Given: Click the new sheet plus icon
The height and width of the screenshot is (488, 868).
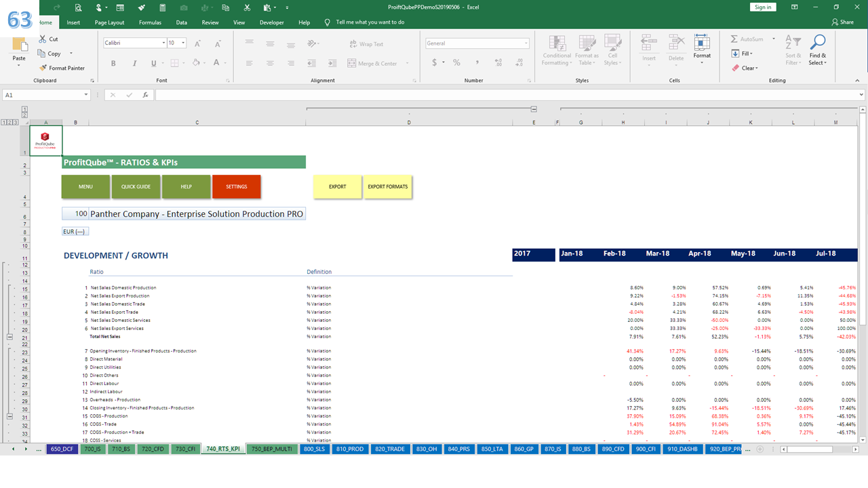Looking at the screenshot, I should [760, 449].
